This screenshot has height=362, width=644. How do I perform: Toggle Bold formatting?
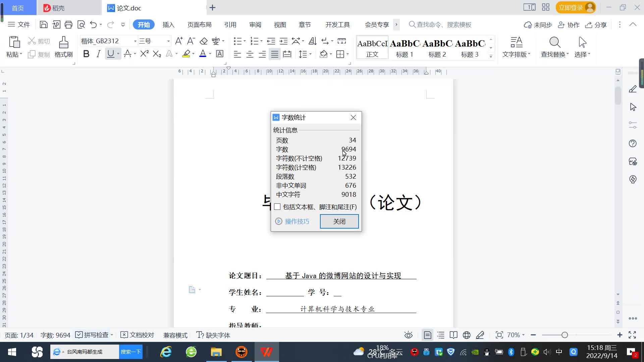click(x=86, y=54)
